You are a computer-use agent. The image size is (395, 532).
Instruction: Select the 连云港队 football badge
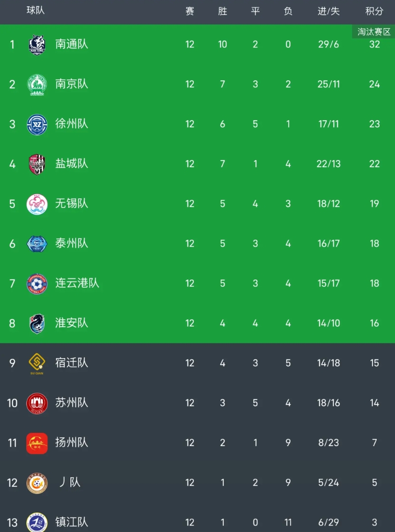tap(37, 284)
